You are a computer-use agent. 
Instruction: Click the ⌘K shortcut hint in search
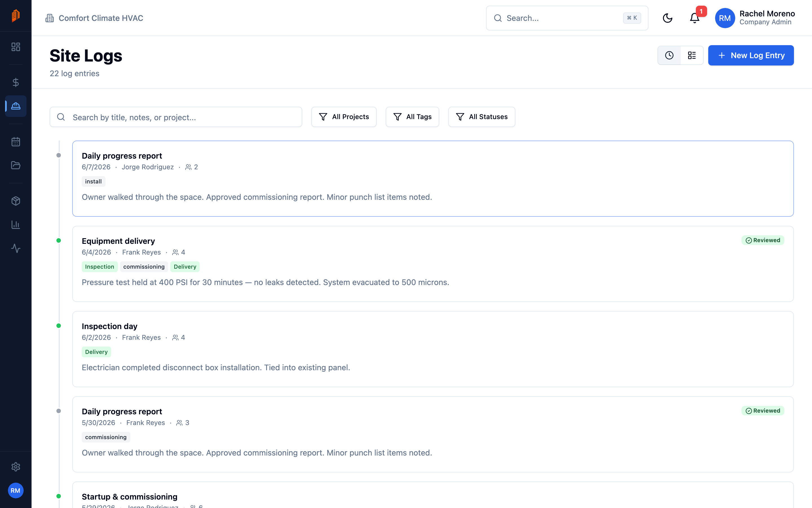pos(632,18)
